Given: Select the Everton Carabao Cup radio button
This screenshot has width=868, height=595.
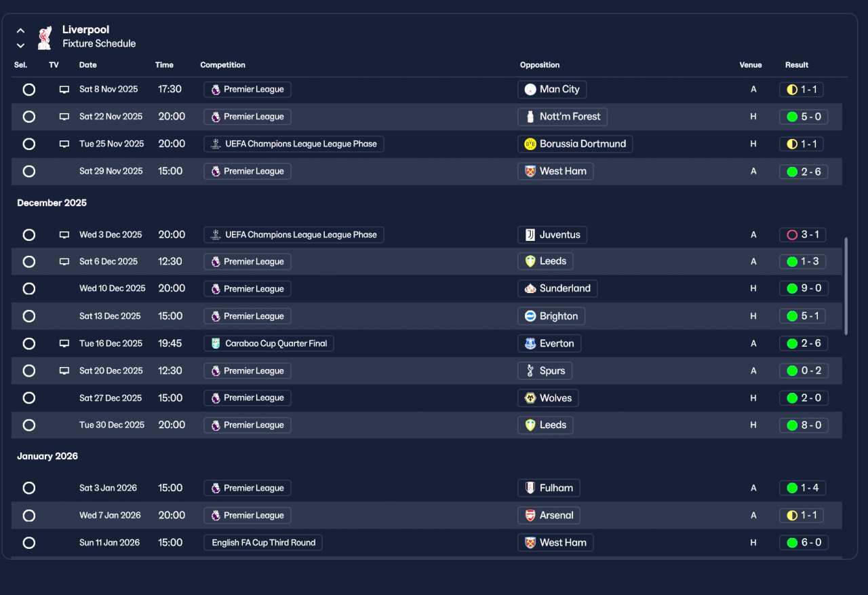Looking at the screenshot, I should [x=28, y=343].
